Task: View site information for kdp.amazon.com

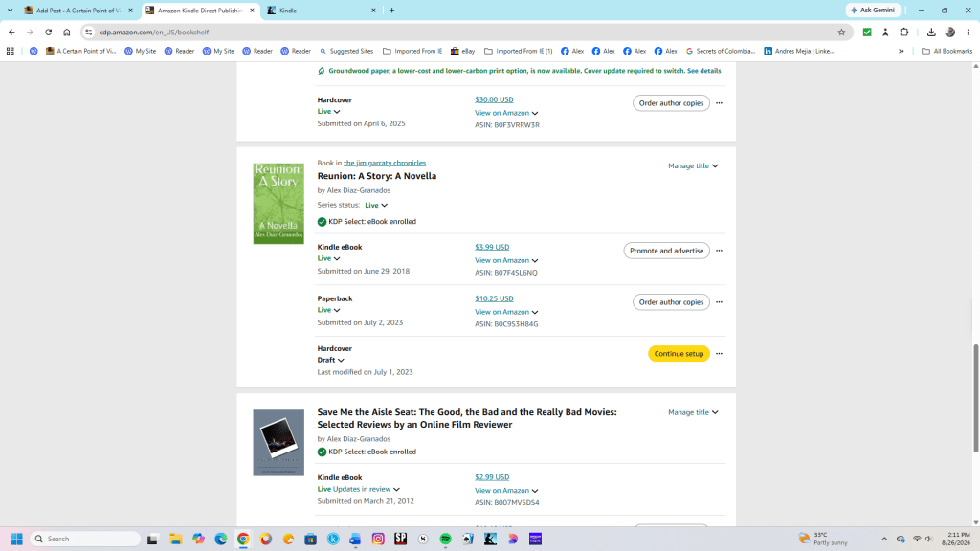Action: coord(89,32)
